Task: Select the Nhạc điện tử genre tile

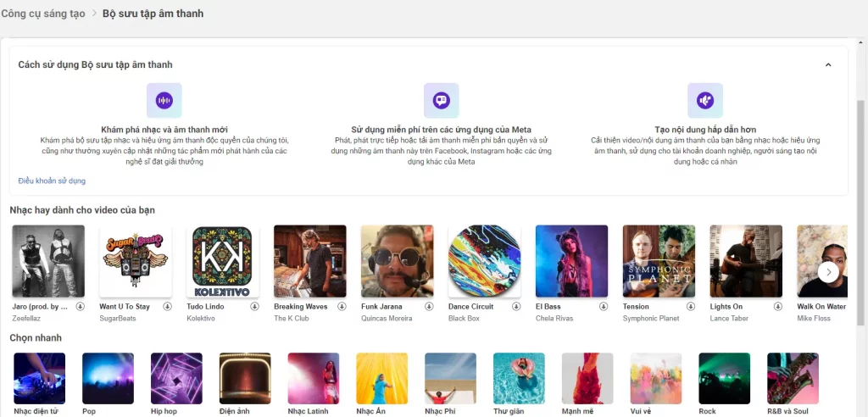Action: [x=39, y=378]
